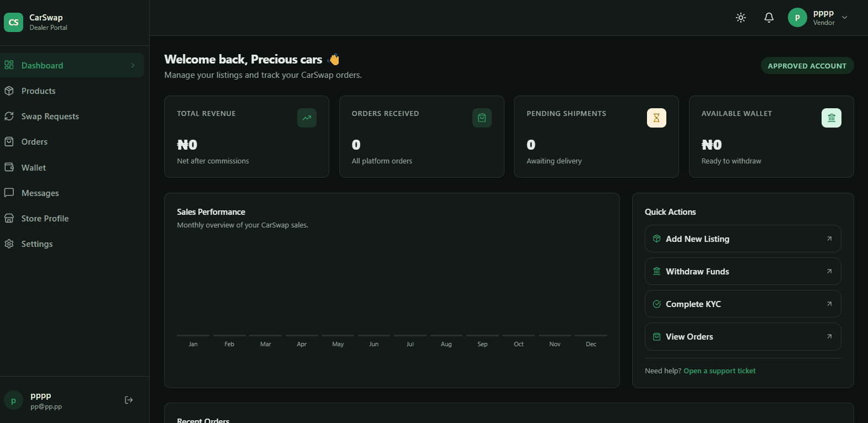This screenshot has width=868, height=423.
Task: Click the Add New Listing button
Action: point(743,239)
